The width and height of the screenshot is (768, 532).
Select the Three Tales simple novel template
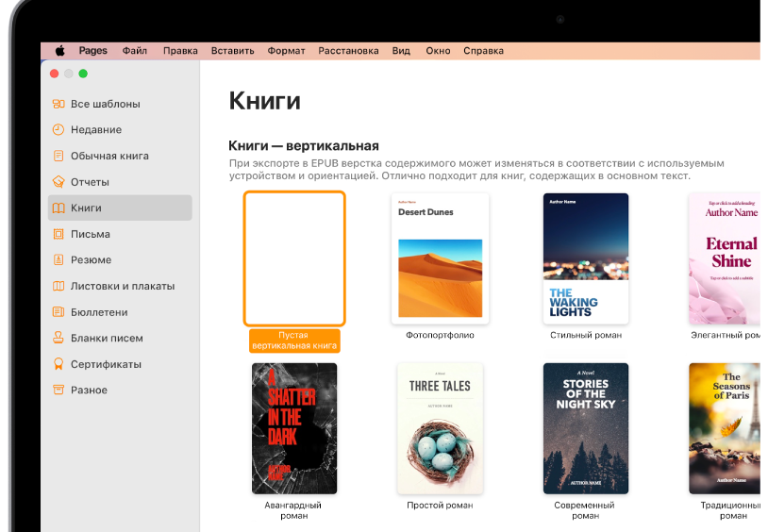[440, 428]
